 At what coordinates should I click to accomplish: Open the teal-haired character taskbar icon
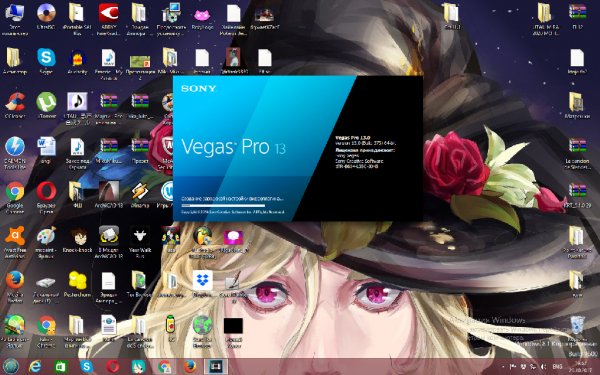139,367
